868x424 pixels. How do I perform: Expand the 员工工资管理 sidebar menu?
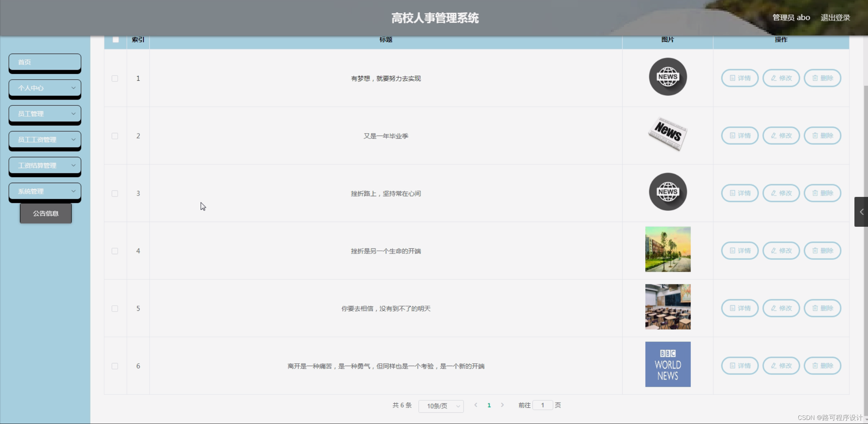pos(45,140)
